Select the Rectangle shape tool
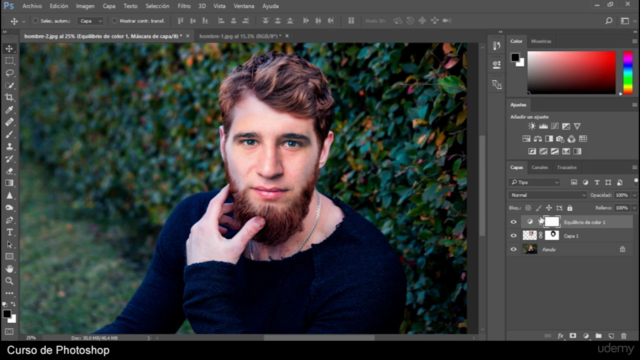The height and width of the screenshot is (360, 640). tap(9, 257)
